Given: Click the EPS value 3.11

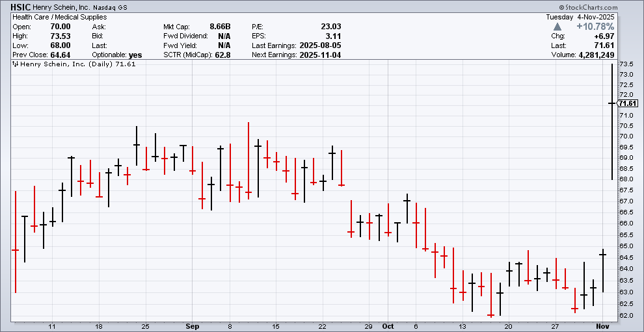Looking at the screenshot, I should click(x=334, y=36).
